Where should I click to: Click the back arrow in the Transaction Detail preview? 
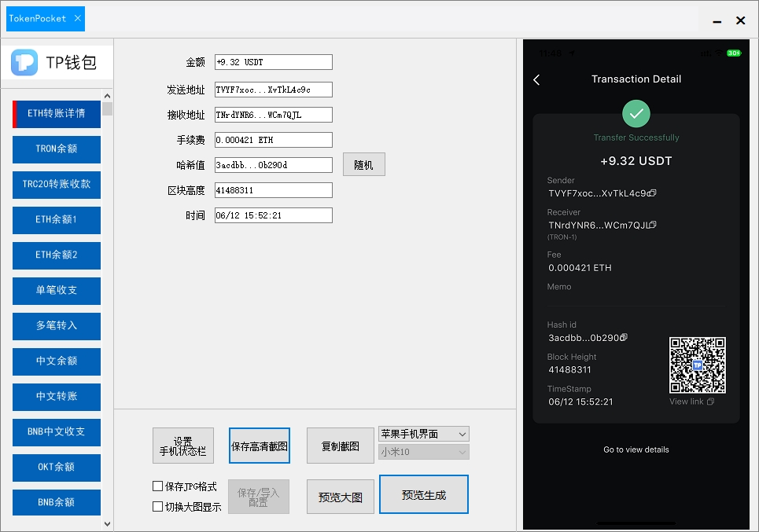pos(538,79)
